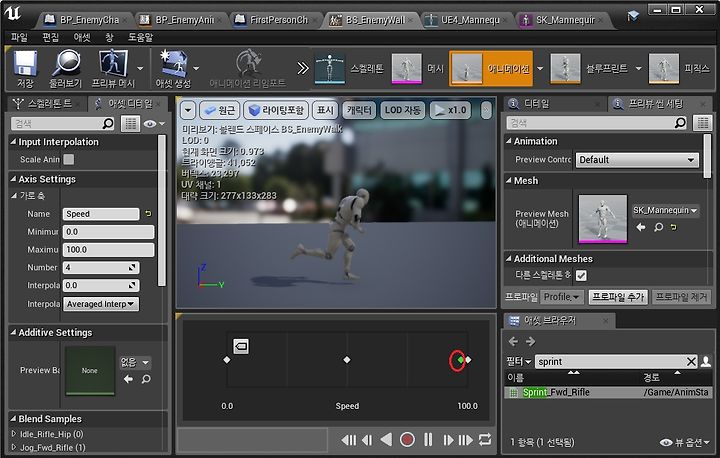Switch to Animation (애니메이션) editor mode
720x458 pixels.
point(490,69)
